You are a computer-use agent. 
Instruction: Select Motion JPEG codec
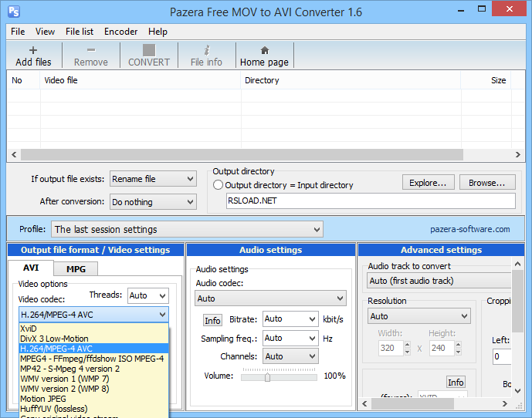[93, 399]
